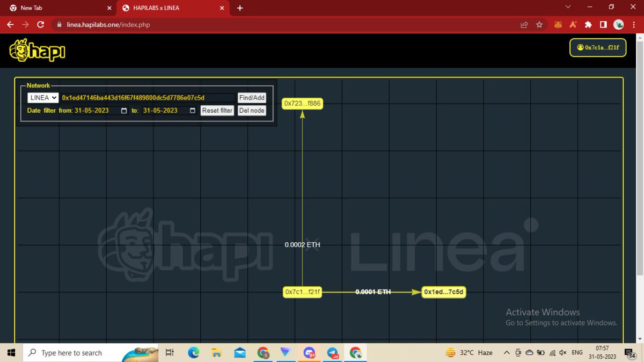Open the Extensions puzzle-piece menu
This screenshot has width=644, height=362.
(x=588, y=25)
